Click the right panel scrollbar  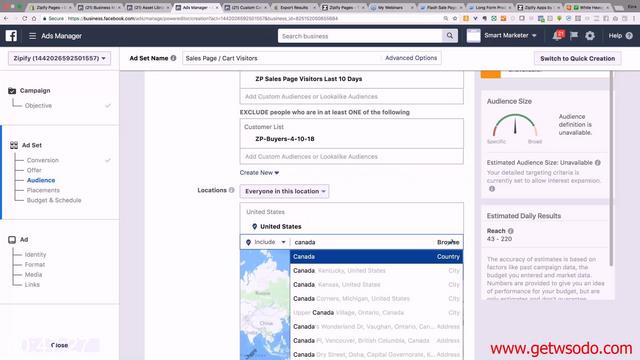(611, 169)
